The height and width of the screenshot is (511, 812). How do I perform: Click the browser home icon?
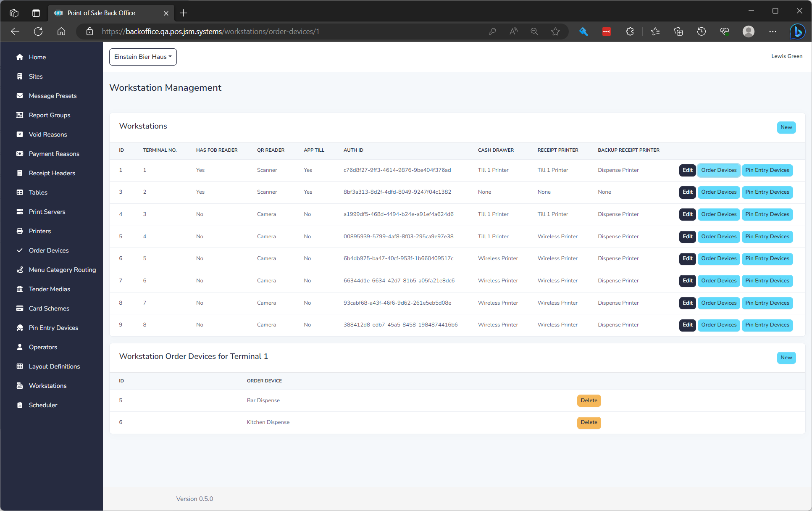61,32
